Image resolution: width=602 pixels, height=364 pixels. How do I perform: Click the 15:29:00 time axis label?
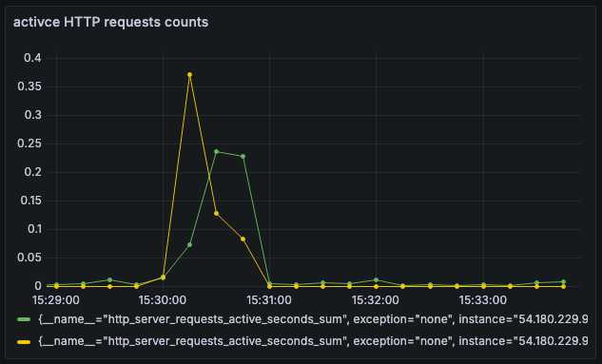click(56, 300)
